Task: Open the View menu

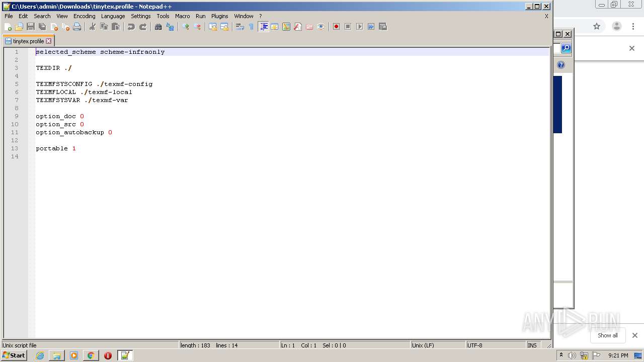Action: [x=62, y=16]
